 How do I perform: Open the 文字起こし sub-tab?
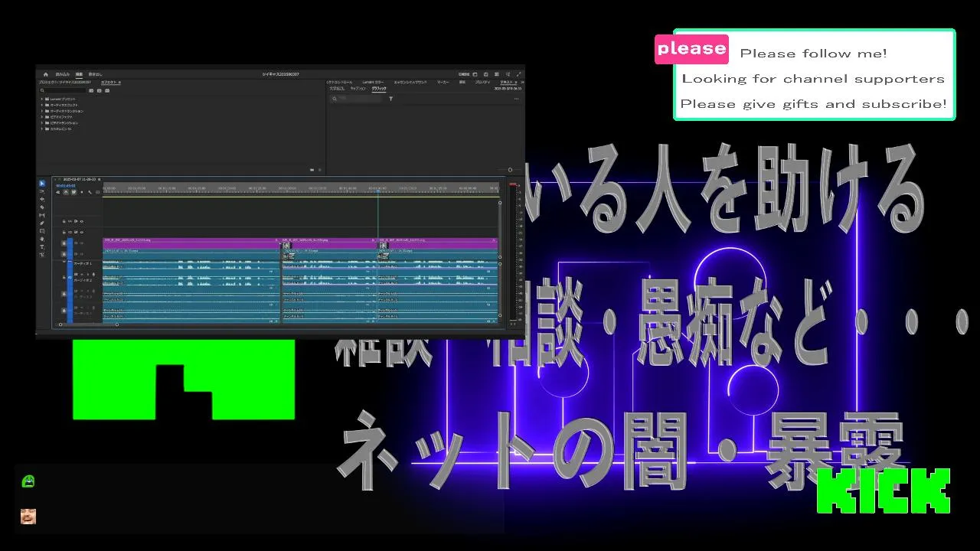tap(337, 89)
